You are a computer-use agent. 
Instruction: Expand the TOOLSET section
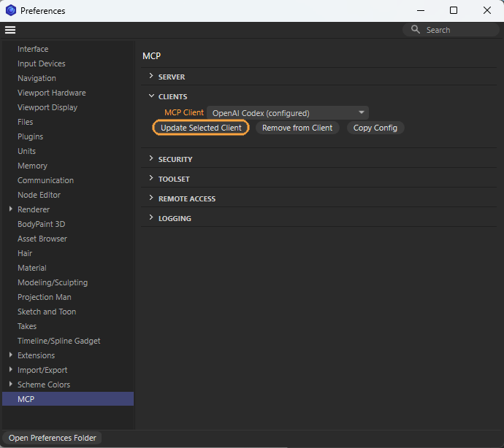(x=151, y=179)
